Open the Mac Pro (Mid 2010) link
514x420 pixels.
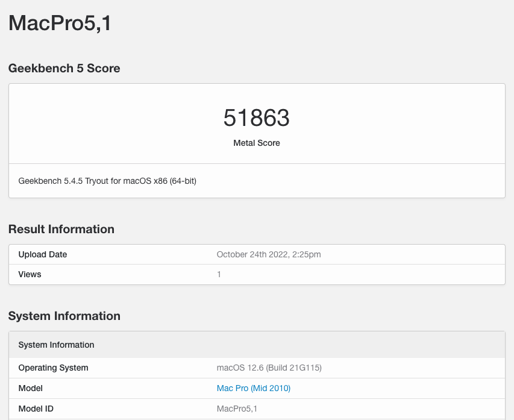pos(254,388)
